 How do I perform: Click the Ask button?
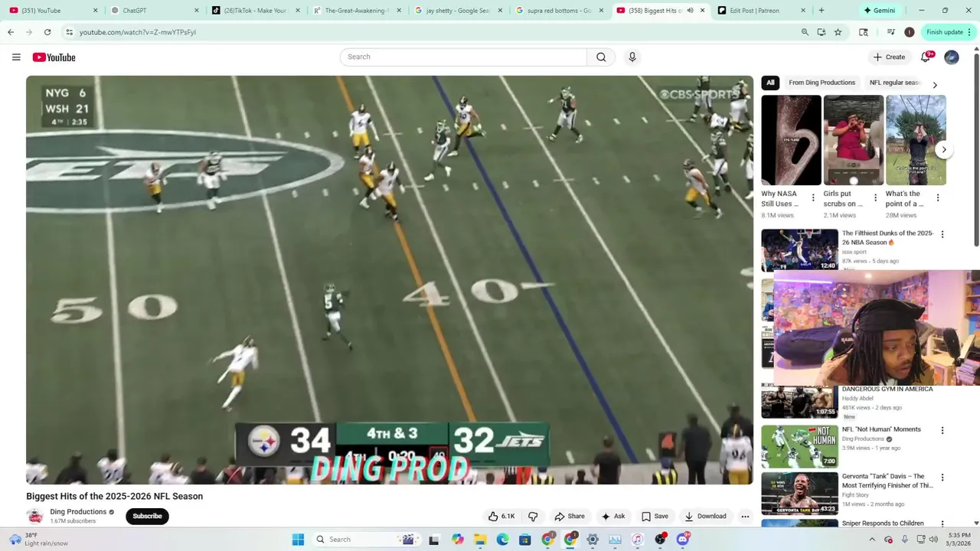[x=613, y=517]
